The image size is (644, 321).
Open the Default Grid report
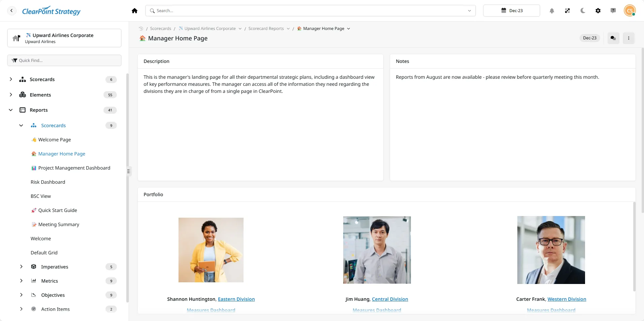click(x=44, y=253)
